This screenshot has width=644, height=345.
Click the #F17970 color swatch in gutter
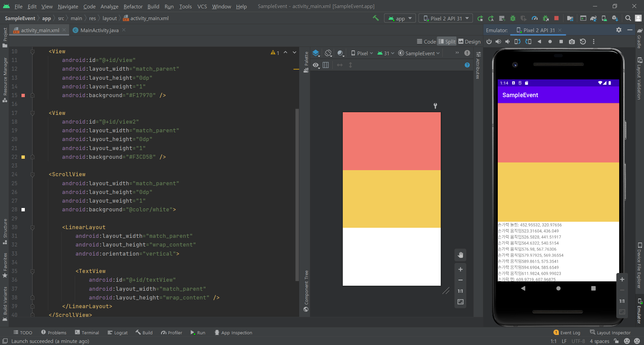[23, 95]
